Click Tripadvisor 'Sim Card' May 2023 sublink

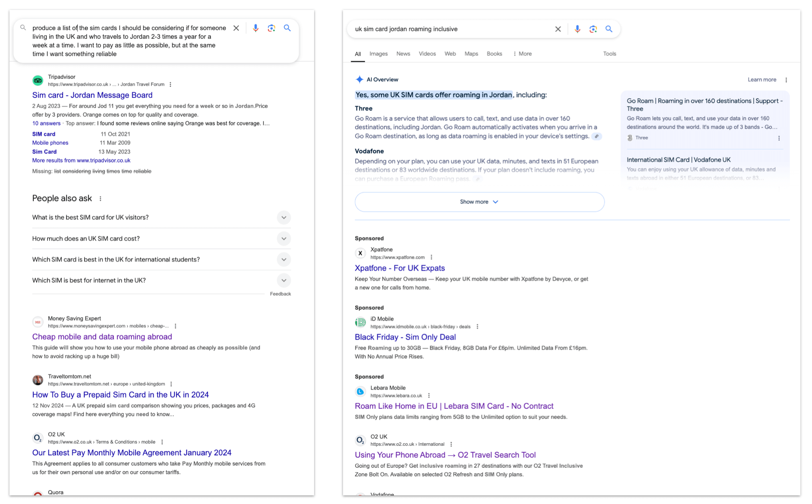(44, 152)
